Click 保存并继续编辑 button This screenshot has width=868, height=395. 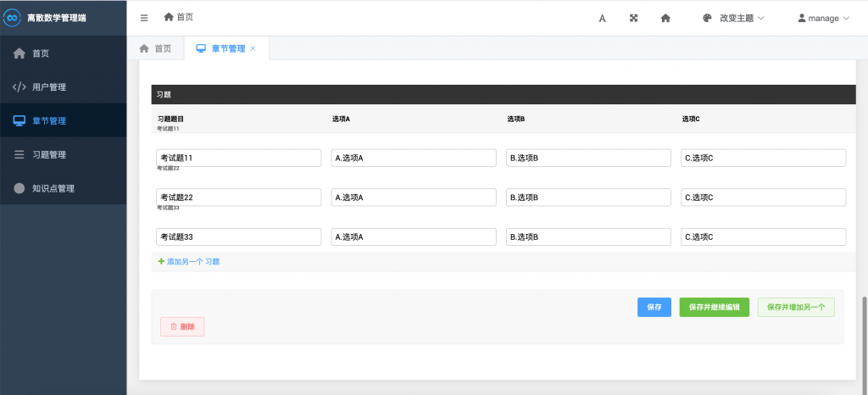[714, 307]
